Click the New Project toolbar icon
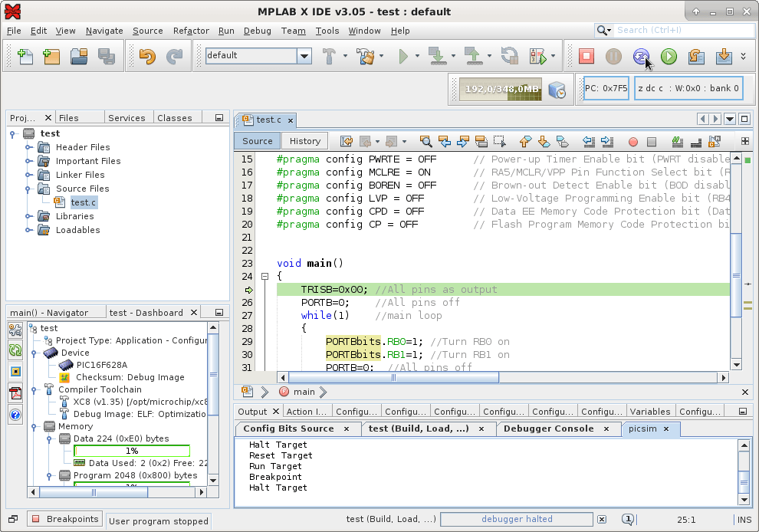The height and width of the screenshot is (532, 759). point(51,56)
